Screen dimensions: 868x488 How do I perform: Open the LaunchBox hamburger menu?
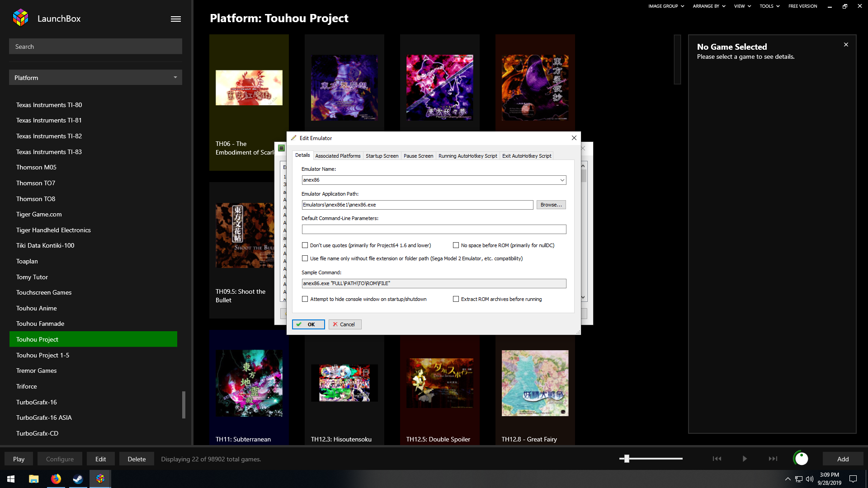(x=176, y=19)
